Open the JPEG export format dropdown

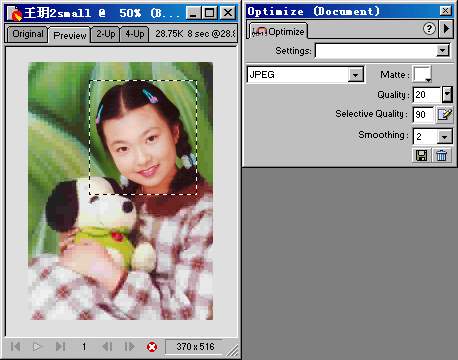pos(355,75)
